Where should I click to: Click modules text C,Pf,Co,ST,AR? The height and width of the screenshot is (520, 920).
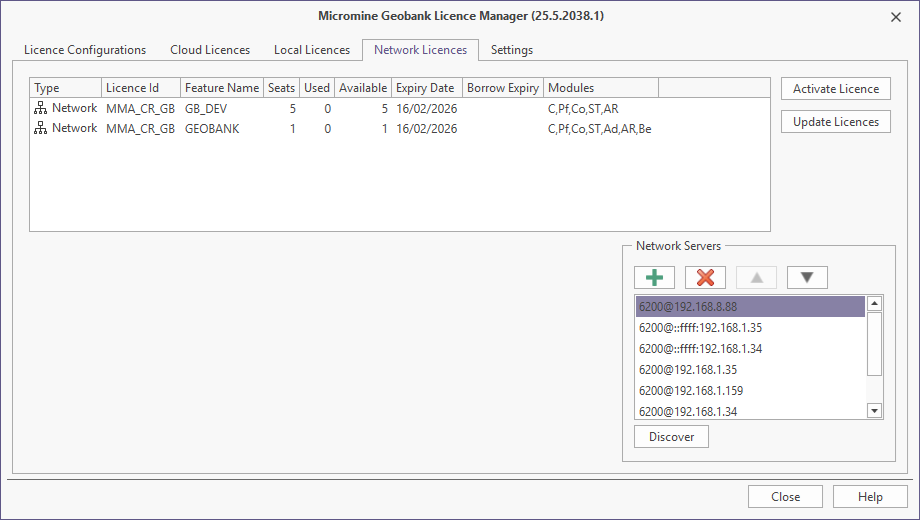click(x=583, y=109)
